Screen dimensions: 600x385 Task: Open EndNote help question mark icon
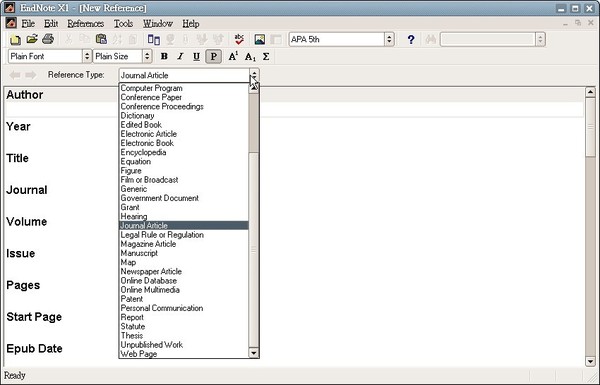(x=411, y=39)
